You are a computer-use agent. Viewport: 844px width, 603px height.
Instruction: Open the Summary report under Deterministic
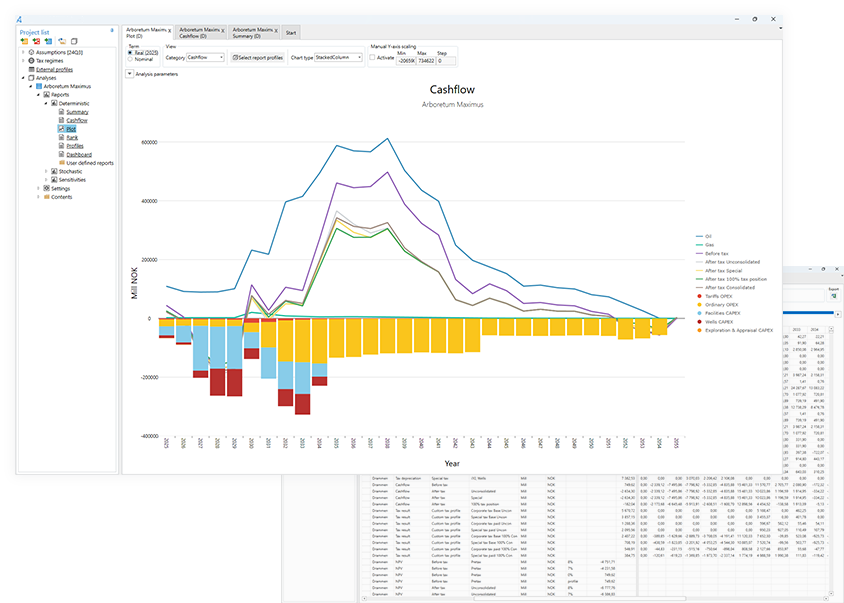[76, 112]
